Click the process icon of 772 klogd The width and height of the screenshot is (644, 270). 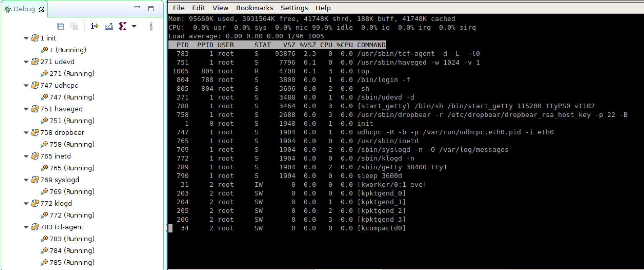(35, 203)
